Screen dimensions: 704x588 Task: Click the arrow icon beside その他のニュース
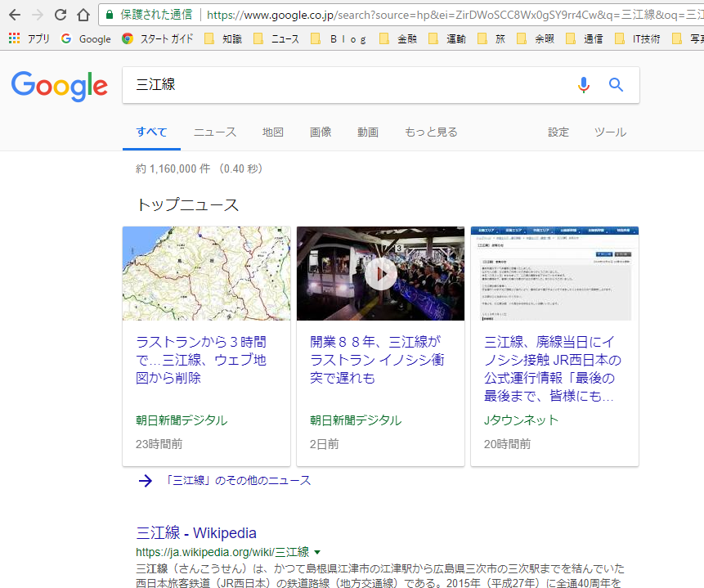coord(146,481)
